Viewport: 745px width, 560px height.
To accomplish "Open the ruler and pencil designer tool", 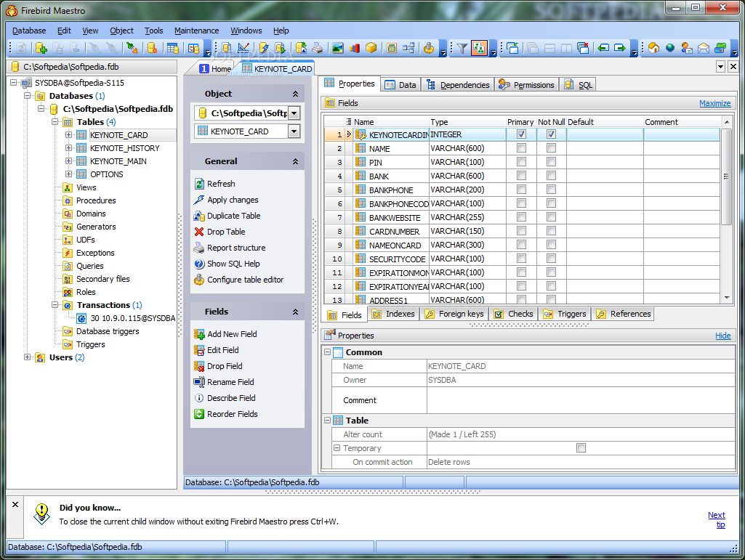I will tap(243, 48).
